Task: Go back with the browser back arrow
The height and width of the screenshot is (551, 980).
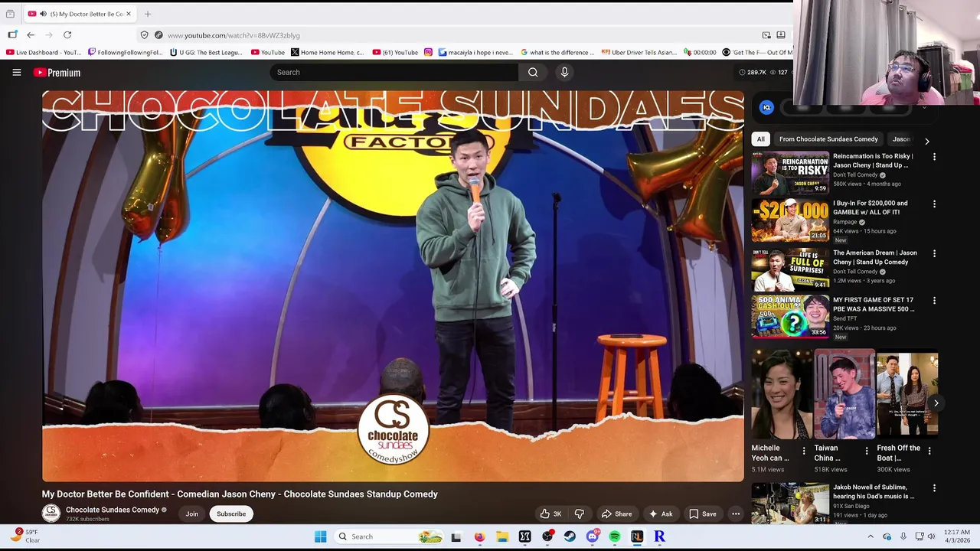Action: point(31,35)
